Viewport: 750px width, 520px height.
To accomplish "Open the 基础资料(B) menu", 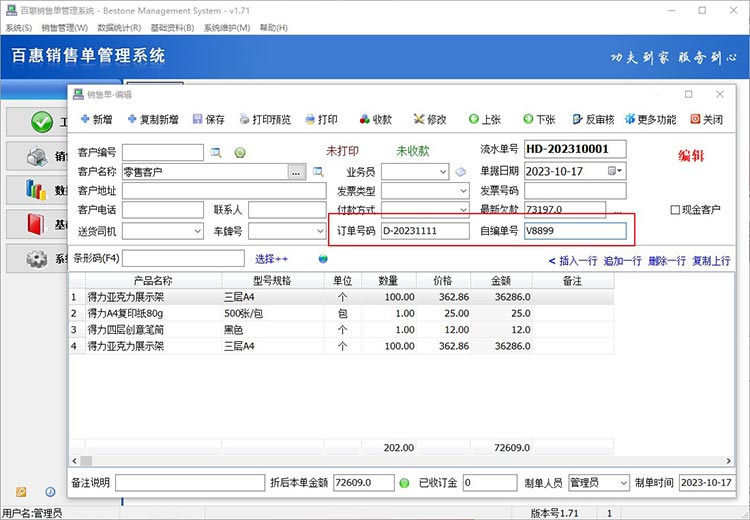I will click(172, 28).
